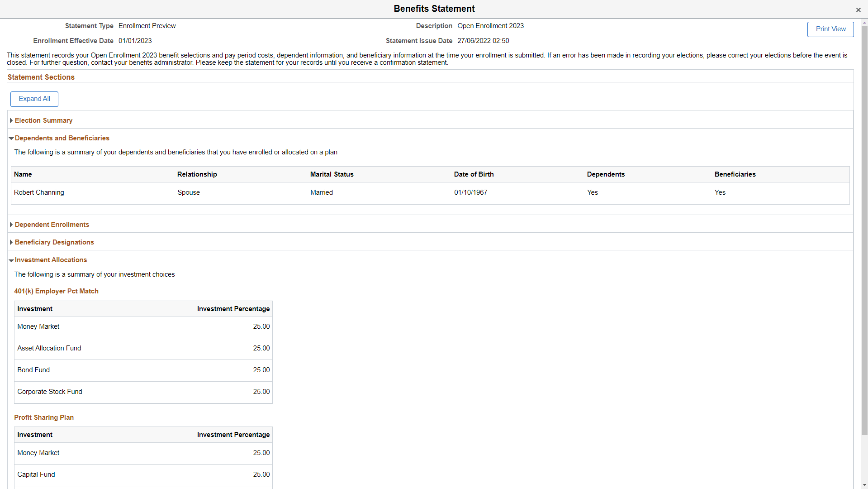Click Investment Percentage header in 401(k) table

[233, 309]
